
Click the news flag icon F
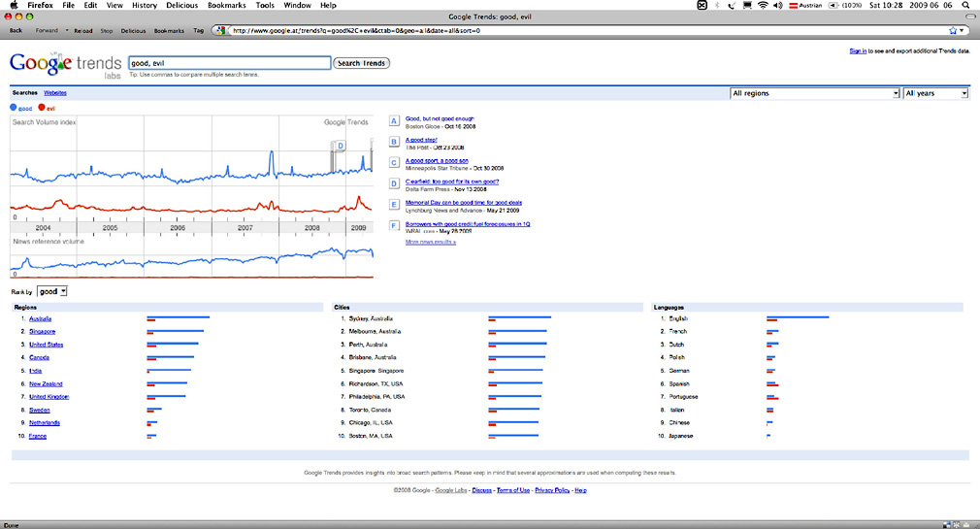point(394,226)
